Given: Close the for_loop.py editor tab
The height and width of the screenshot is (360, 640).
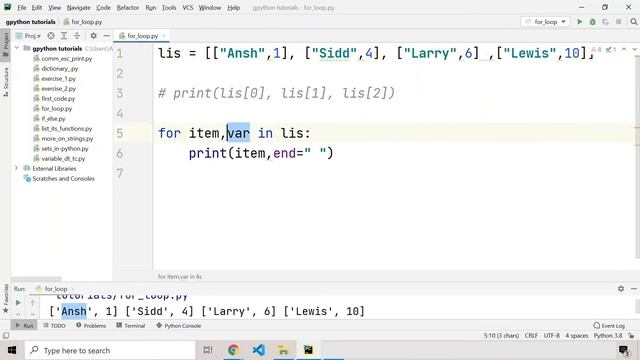Looking at the screenshot, I should click(x=164, y=36).
